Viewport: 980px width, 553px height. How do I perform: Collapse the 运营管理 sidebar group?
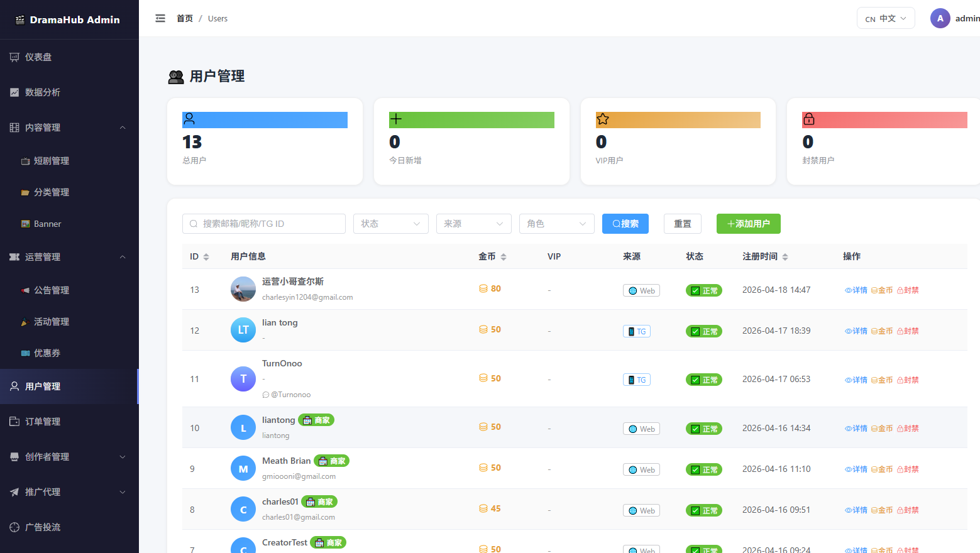pyautogui.click(x=69, y=257)
